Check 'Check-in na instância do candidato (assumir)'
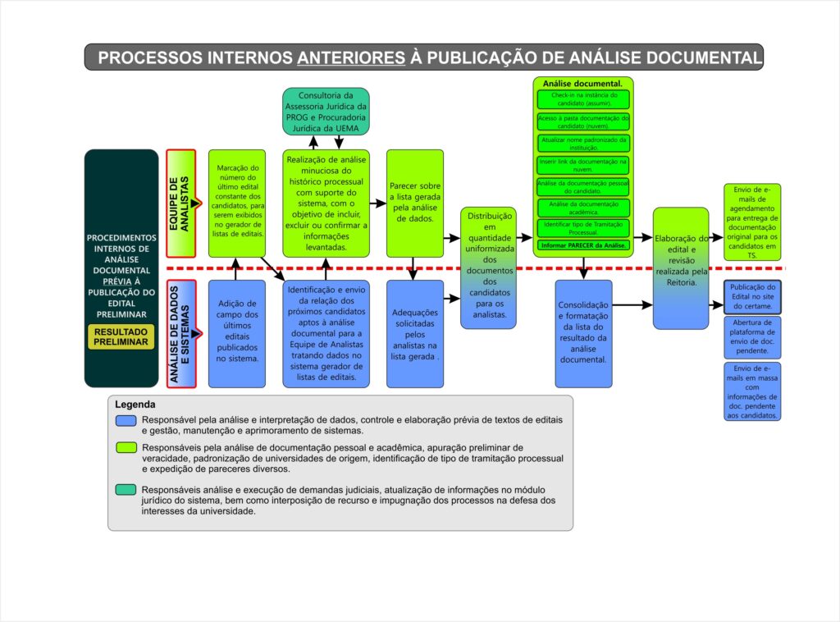Viewport: 840px width, 622px height. tap(582, 100)
